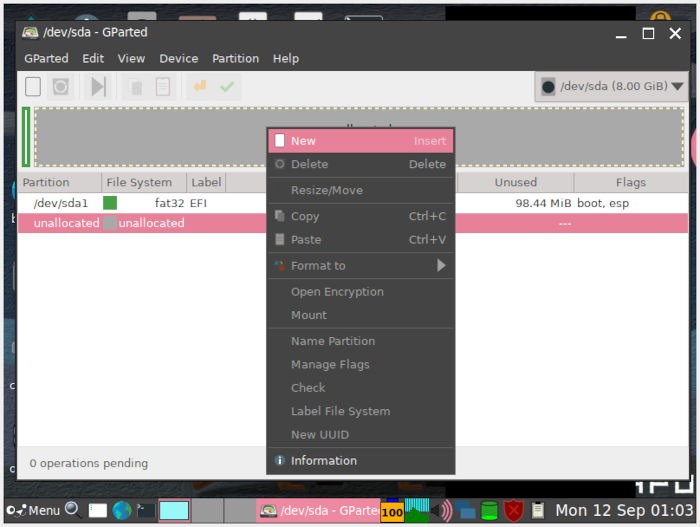Click the Flags column header
Screen dimensions: 700x527
pyautogui.click(x=631, y=182)
